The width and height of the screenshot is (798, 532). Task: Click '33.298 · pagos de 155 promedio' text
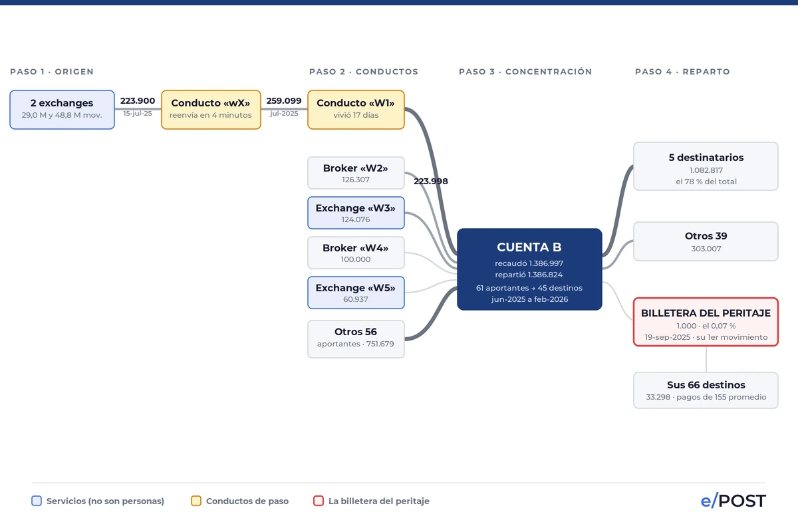pyautogui.click(x=706, y=398)
